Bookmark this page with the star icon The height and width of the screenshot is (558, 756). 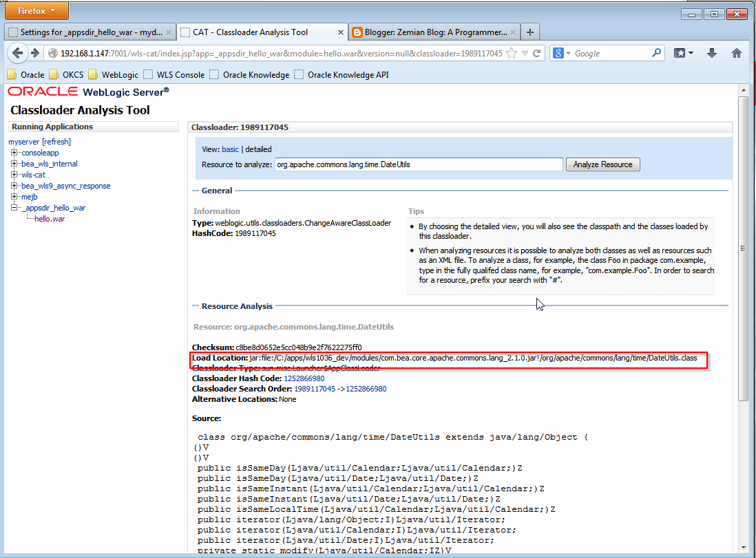coord(512,54)
